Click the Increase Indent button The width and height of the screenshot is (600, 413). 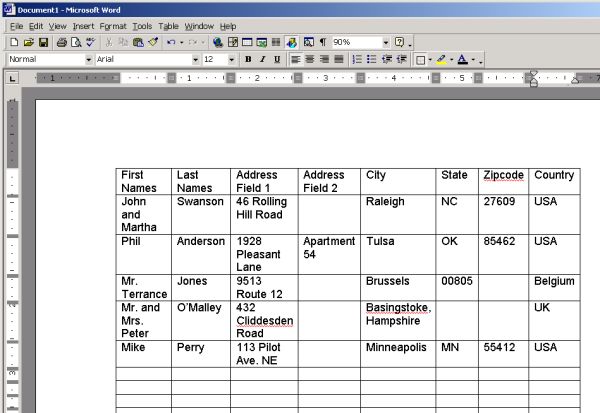tap(400, 60)
